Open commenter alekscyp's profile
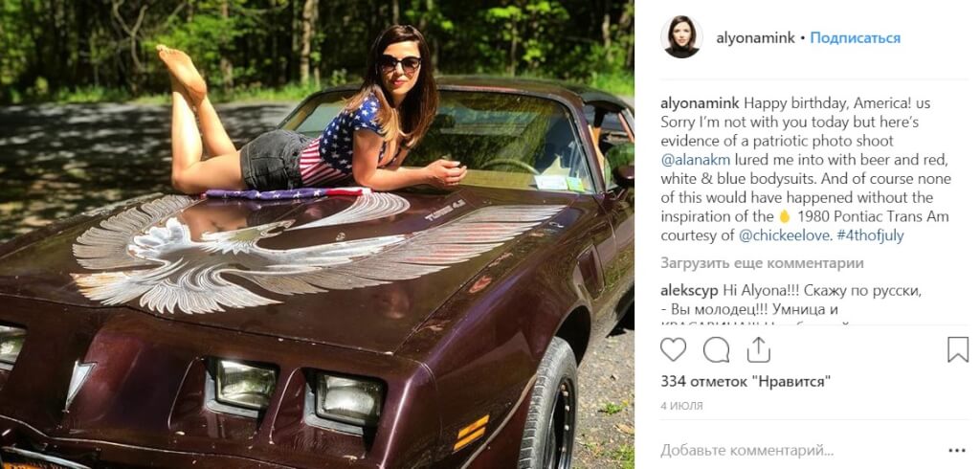Viewport: 980px width, 469px height. click(x=689, y=291)
